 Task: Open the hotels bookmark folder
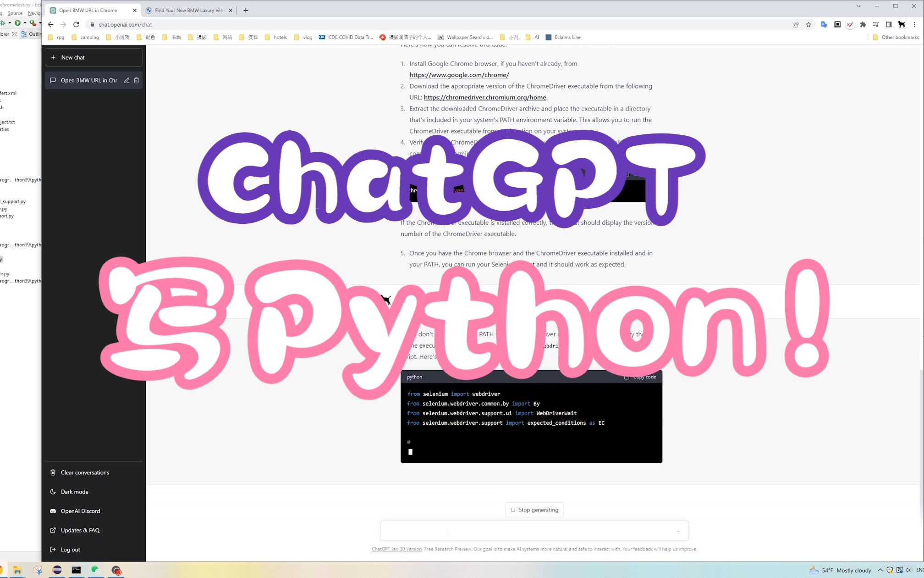[x=276, y=37]
